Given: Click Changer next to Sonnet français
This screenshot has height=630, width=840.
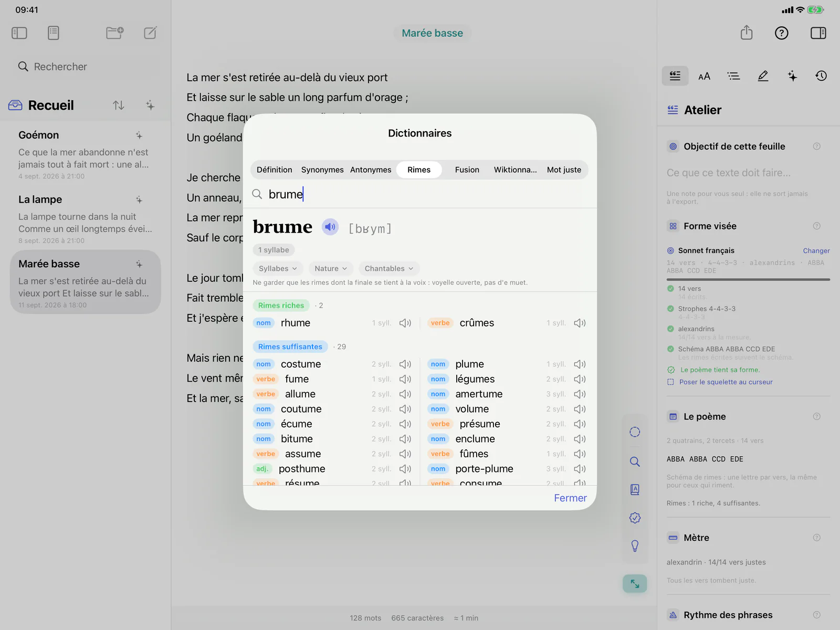Looking at the screenshot, I should (x=816, y=250).
